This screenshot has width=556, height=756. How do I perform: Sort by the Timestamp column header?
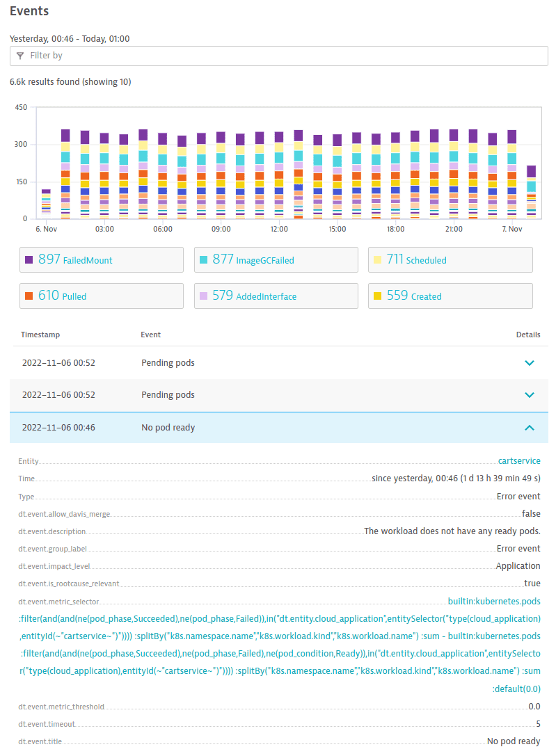tap(40, 335)
